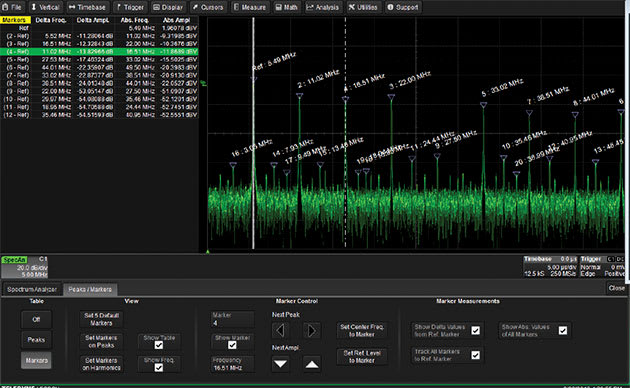Select the (12 - Ref) marker row
630x388 pixels.
coord(99,115)
